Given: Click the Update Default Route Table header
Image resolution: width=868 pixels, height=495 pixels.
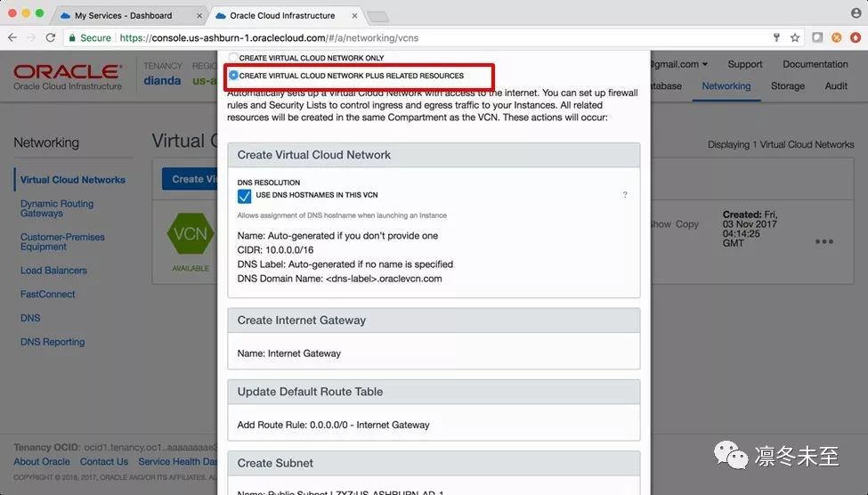Looking at the screenshot, I should tap(434, 392).
